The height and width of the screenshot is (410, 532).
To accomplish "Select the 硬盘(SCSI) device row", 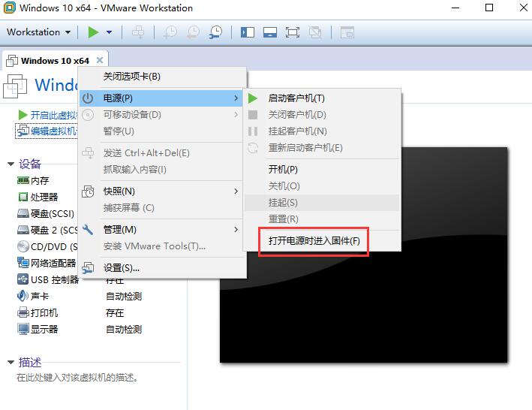I will click(46, 213).
